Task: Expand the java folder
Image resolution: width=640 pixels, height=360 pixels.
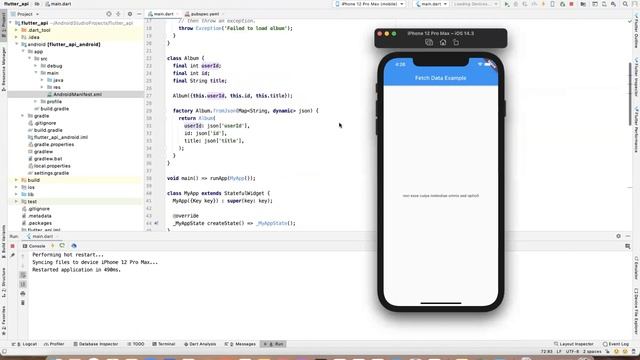Action: (42, 80)
